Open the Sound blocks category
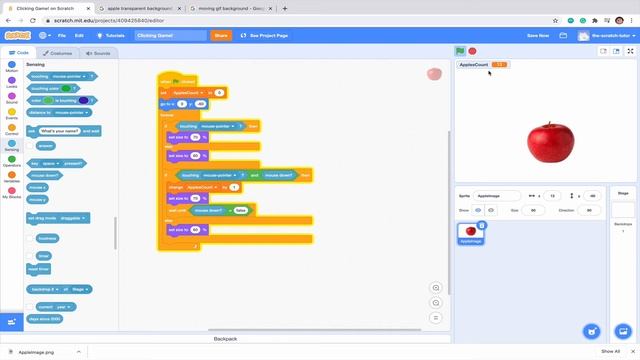Image resolution: width=640 pixels, height=360 pixels. pos(12,98)
